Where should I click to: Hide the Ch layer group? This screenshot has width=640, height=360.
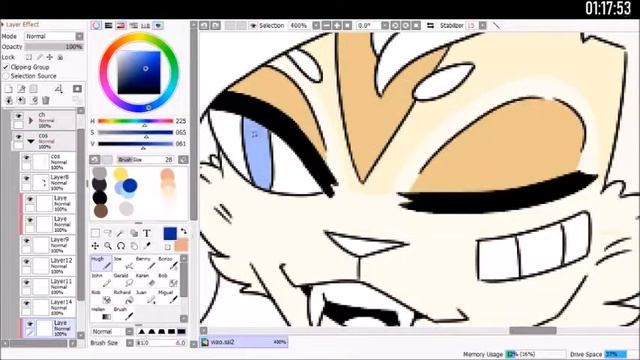pos(18,116)
